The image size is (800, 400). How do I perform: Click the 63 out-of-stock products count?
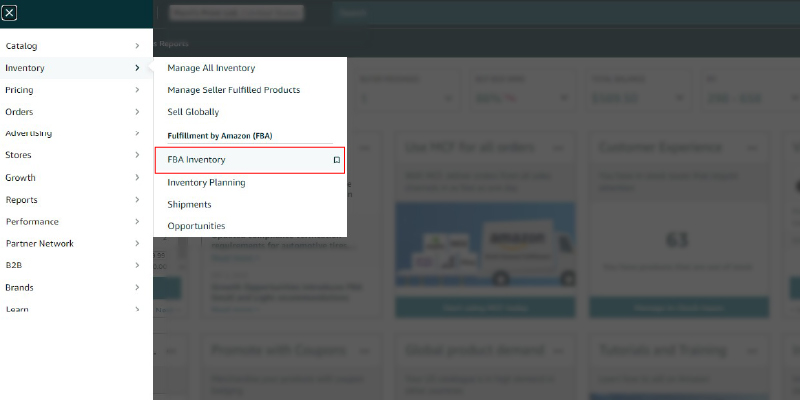pyautogui.click(x=678, y=240)
